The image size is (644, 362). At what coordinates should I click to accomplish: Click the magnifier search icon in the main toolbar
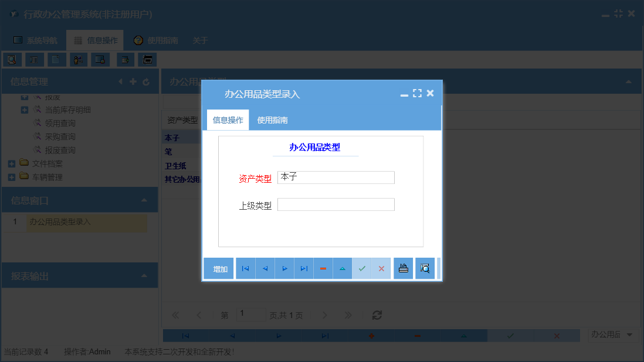[12, 59]
